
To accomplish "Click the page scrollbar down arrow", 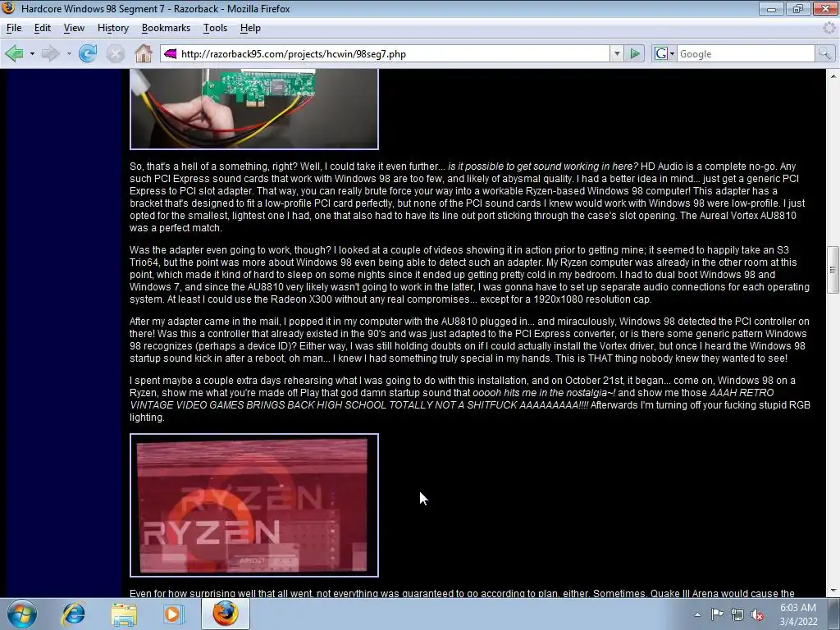I will pos(833,591).
